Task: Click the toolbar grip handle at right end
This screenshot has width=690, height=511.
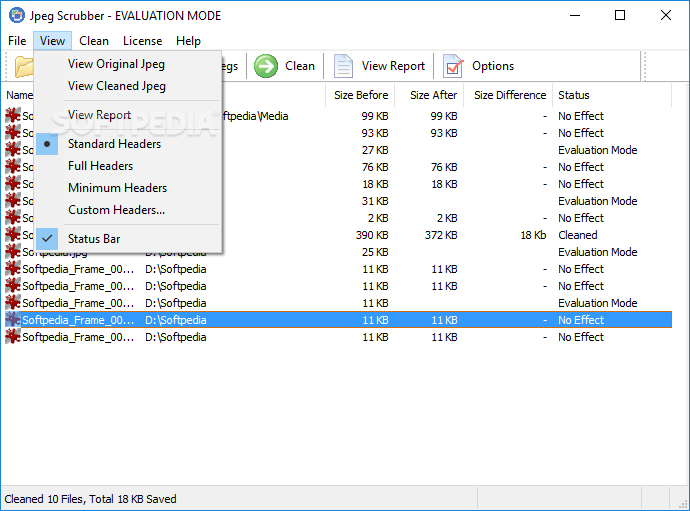Action: (x=645, y=66)
